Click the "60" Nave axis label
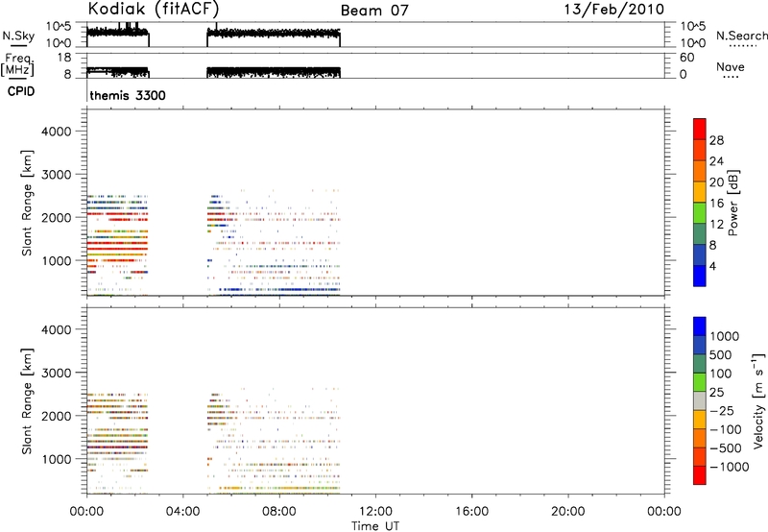This screenshot has width=768, height=532. coord(687,58)
